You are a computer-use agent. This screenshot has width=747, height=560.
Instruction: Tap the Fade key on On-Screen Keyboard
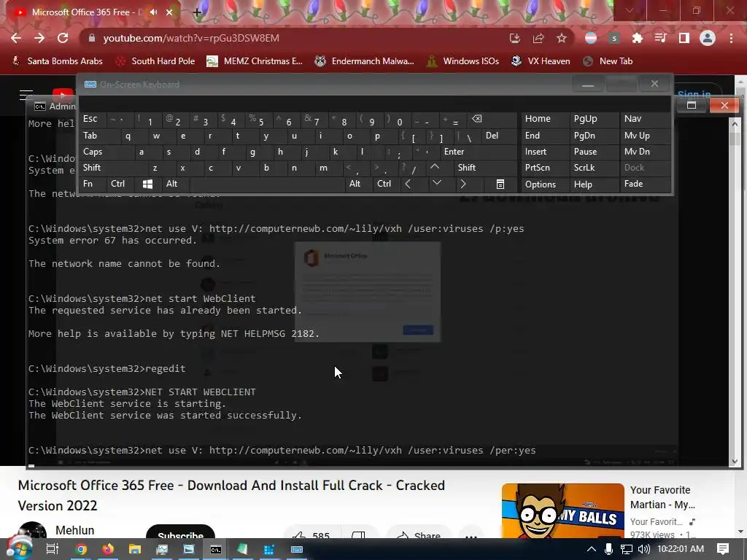pos(646,184)
